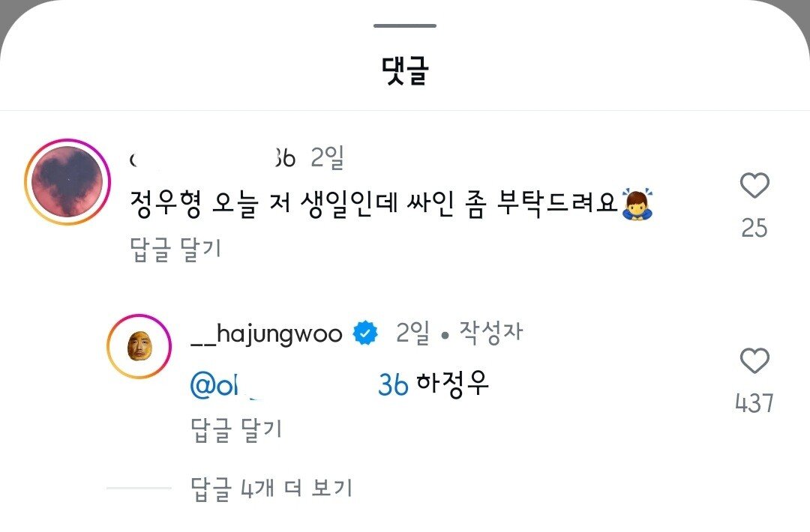The width and height of the screenshot is (810, 532).
Task: Click the 작성자 author label
Action: [491, 332]
